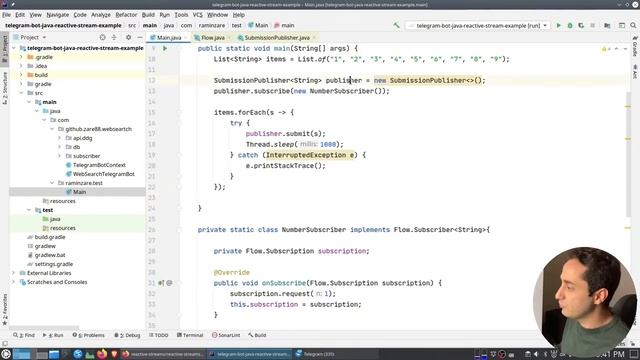Image resolution: width=640 pixels, height=360 pixels.
Task: Toggle the Gradle side panel
Action: click(635, 46)
